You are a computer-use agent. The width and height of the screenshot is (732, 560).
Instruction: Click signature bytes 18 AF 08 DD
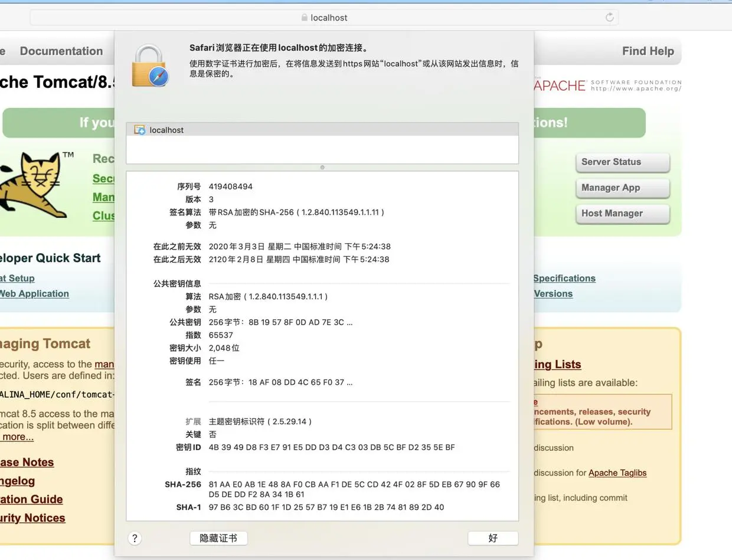(280, 382)
